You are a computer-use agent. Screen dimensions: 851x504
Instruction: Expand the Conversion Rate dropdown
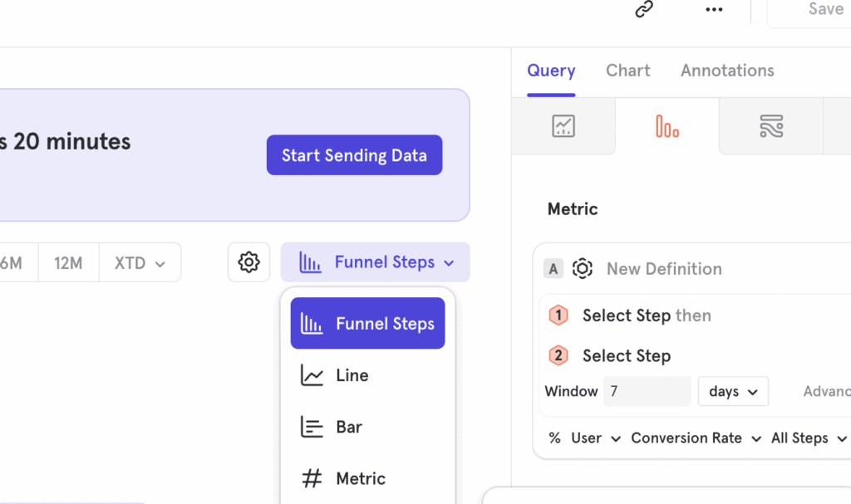click(x=696, y=438)
